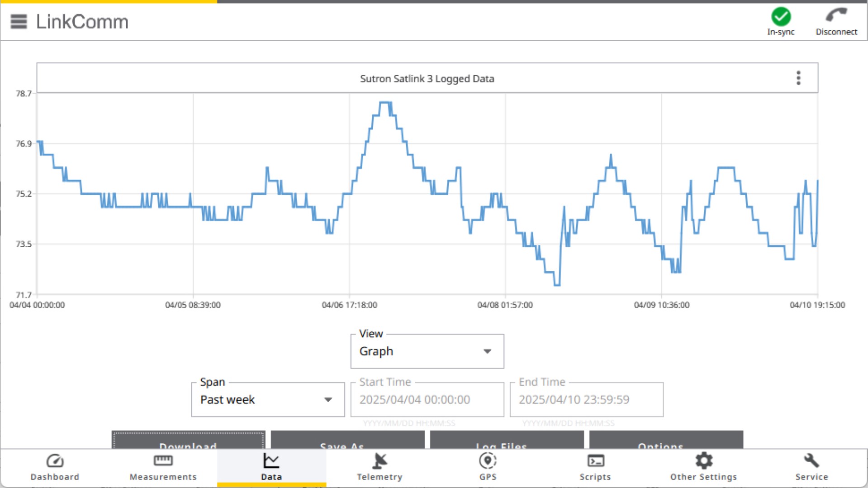Go to the Service tab
The width and height of the screenshot is (868, 489).
811,467
